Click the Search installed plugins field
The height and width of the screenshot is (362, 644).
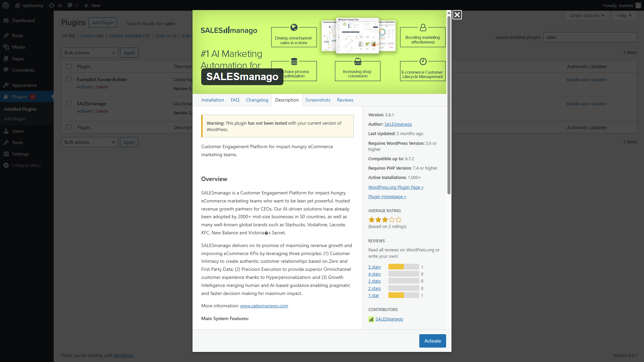pos(590,37)
